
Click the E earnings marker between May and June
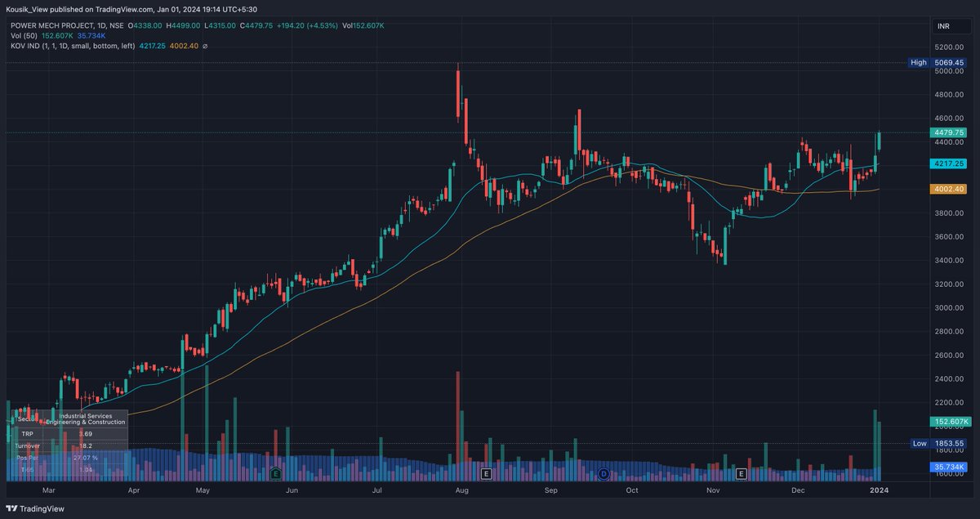point(276,473)
